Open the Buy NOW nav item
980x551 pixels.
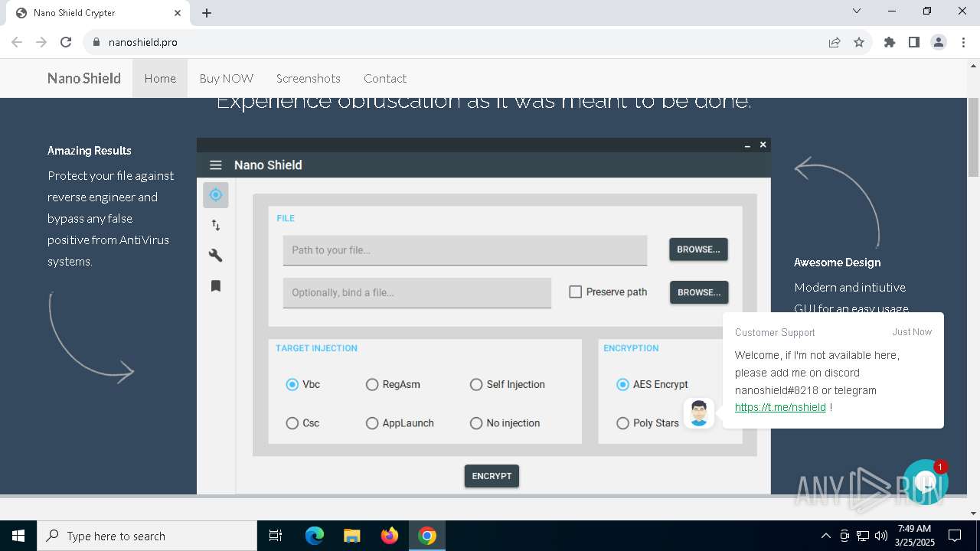pos(226,78)
